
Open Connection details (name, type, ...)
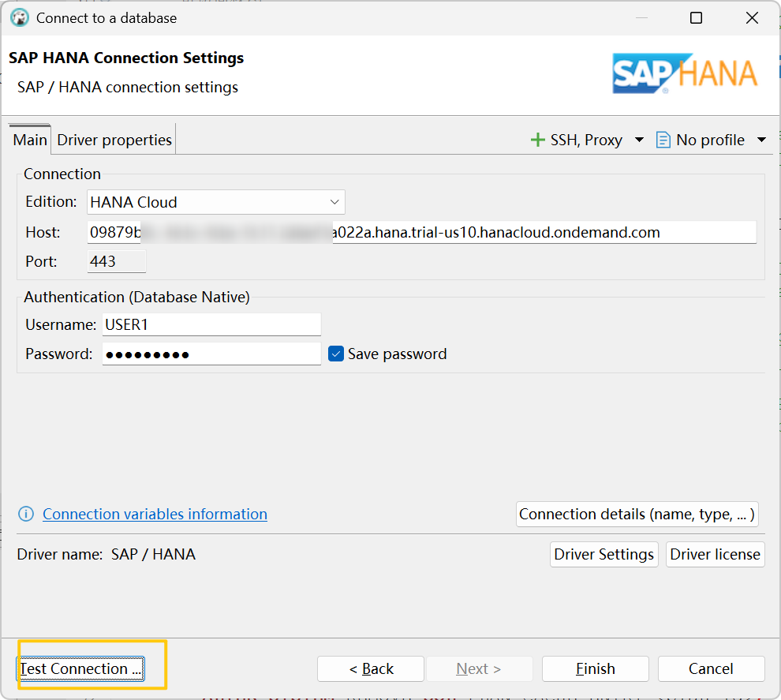tap(637, 514)
